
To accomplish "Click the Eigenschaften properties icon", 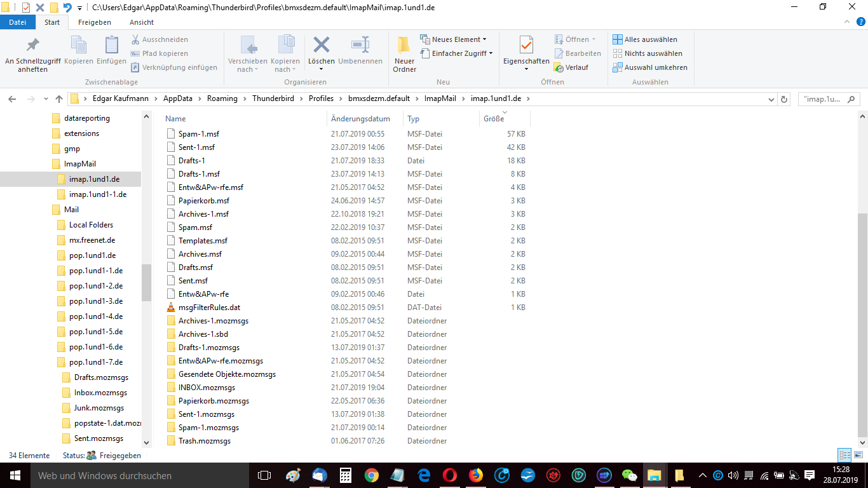I will [x=526, y=46].
